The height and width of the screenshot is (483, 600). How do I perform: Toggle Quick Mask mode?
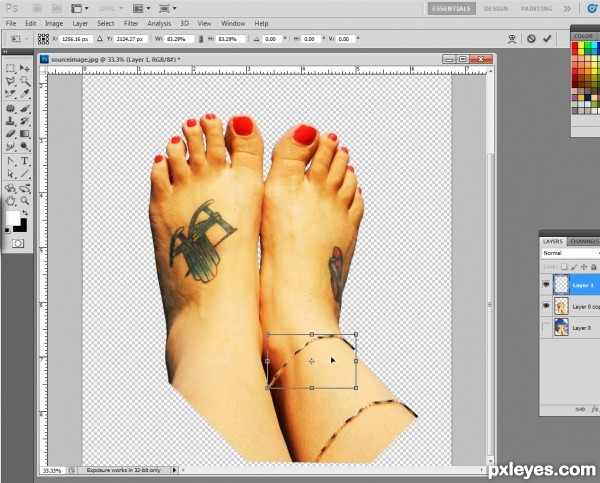18,244
